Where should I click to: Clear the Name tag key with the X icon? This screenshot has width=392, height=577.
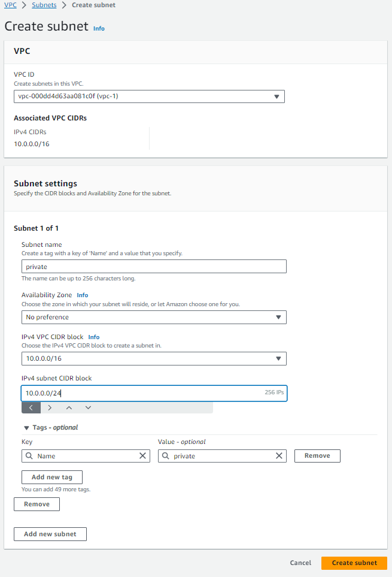142,456
